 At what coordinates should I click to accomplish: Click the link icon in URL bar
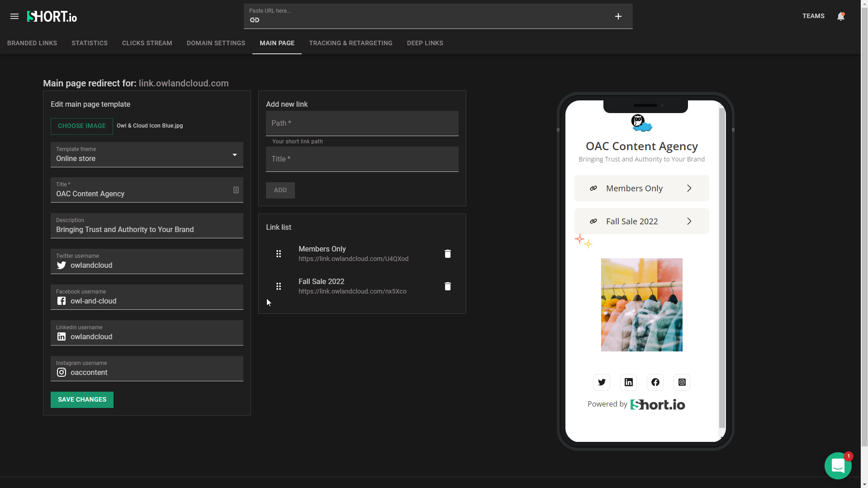point(255,20)
